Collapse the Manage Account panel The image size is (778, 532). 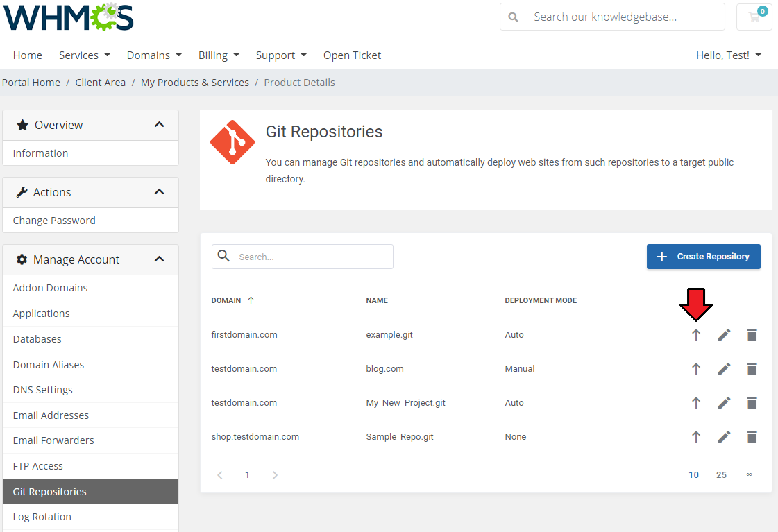pyautogui.click(x=159, y=259)
